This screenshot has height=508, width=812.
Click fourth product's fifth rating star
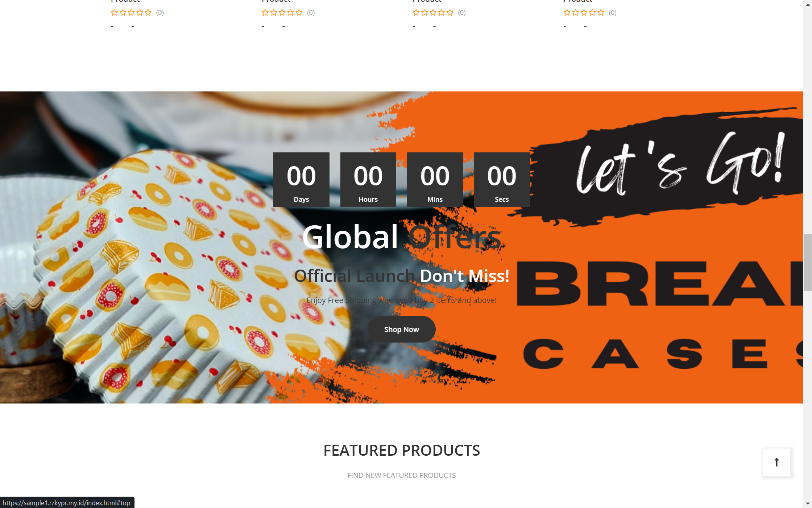coord(601,13)
